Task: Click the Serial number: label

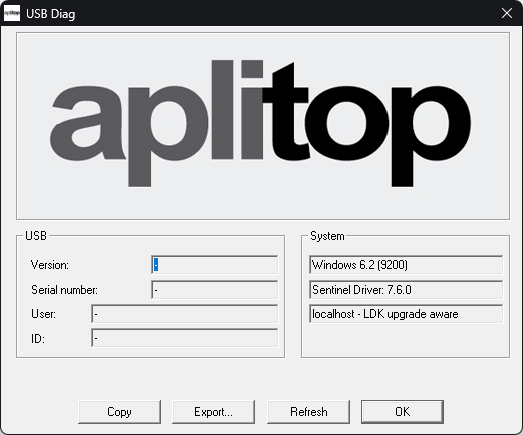Action: coord(64,290)
